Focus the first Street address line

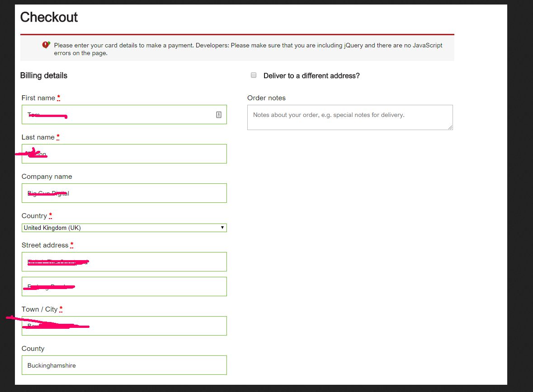coord(124,261)
